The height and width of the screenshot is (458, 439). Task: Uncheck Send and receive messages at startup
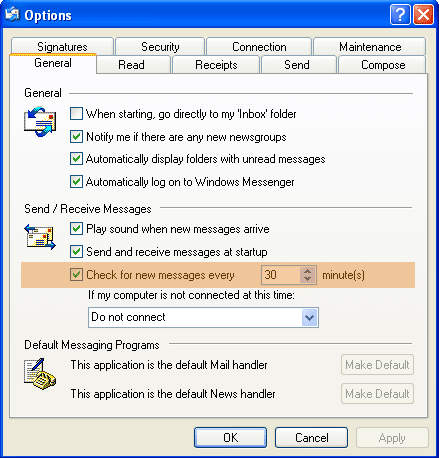(x=76, y=252)
